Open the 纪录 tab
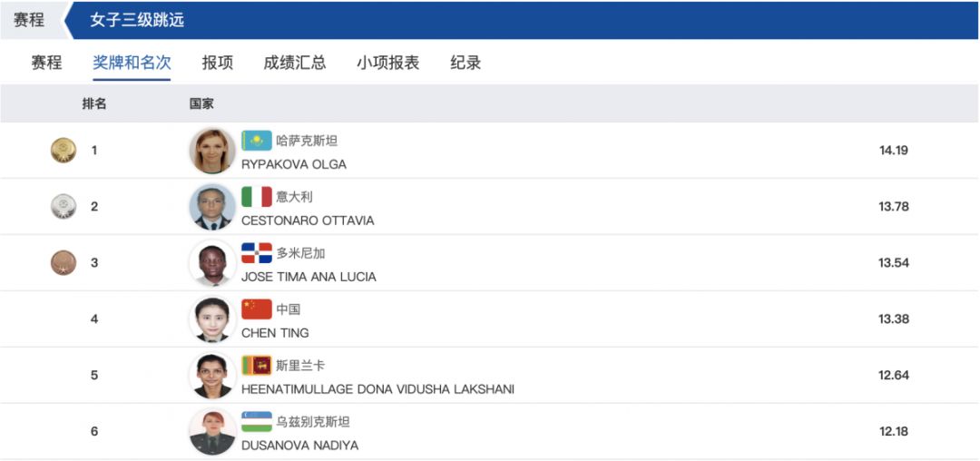The image size is (980, 461). [465, 64]
